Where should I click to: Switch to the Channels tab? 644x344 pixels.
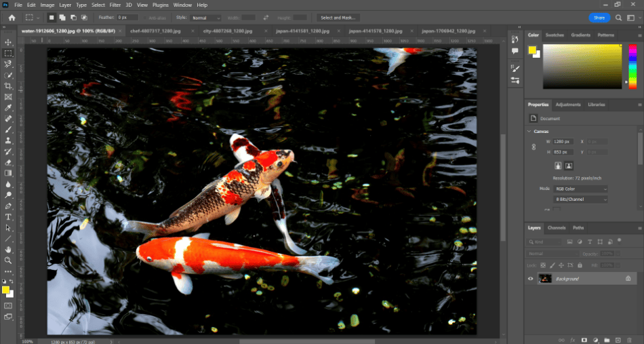pos(557,228)
